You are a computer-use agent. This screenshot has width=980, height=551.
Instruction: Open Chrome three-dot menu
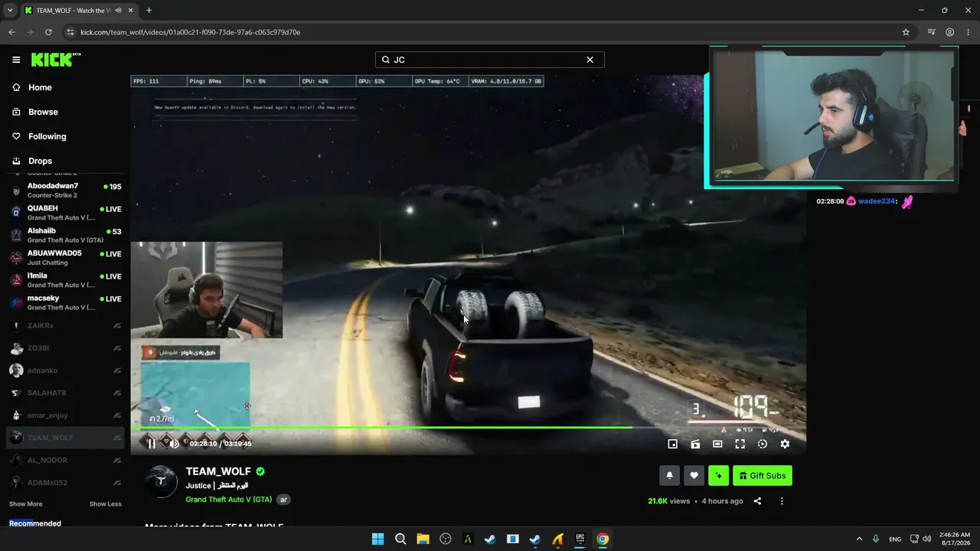tap(968, 32)
